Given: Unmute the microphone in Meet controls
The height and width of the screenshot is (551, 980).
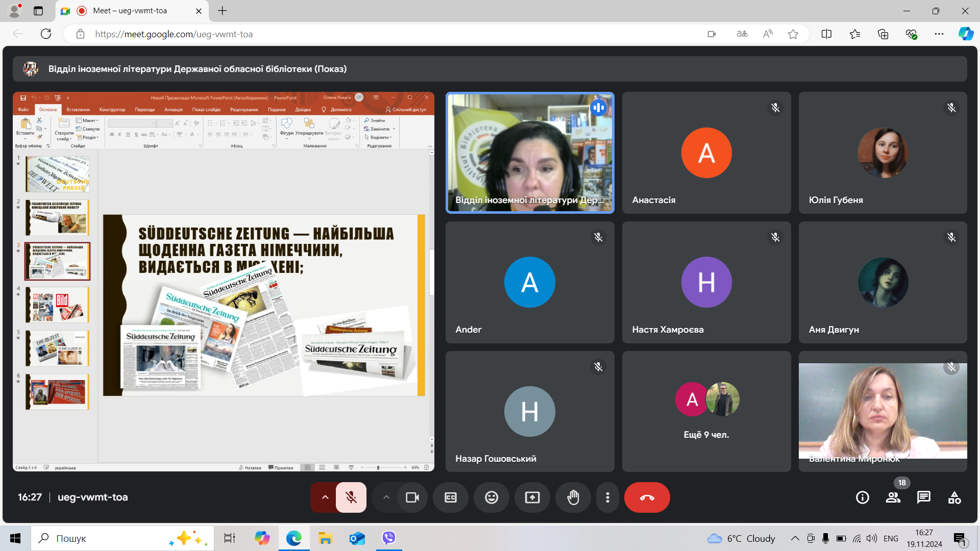Looking at the screenshot, I should point(351,497).
